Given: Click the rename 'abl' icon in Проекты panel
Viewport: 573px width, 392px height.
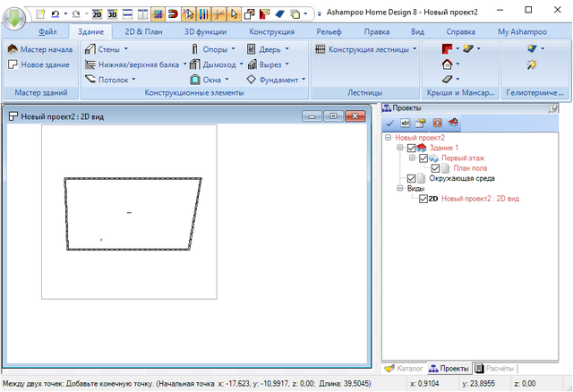Looking at the screenshot, I should [405, 123].
